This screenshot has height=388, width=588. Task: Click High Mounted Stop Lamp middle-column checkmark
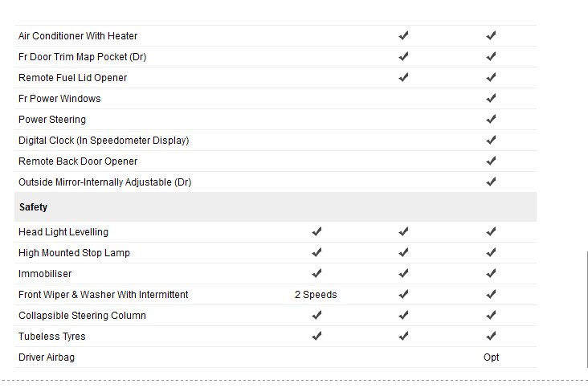point(403,253)
